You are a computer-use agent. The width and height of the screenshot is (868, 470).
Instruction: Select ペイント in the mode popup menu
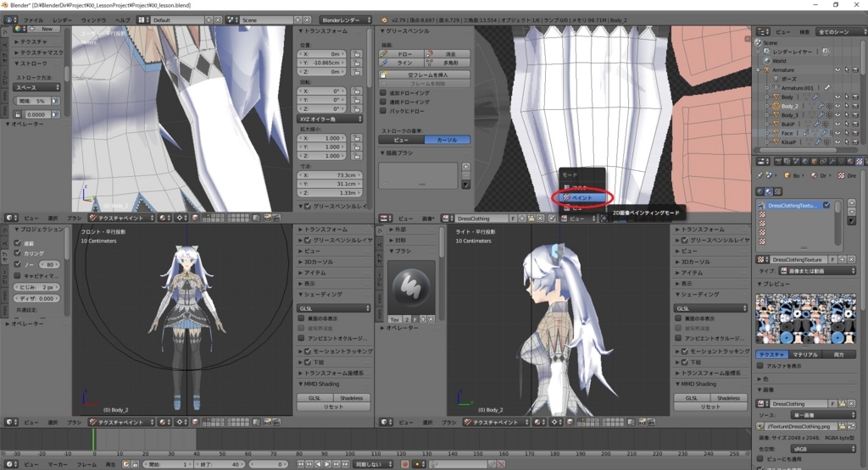pos(582,197)
